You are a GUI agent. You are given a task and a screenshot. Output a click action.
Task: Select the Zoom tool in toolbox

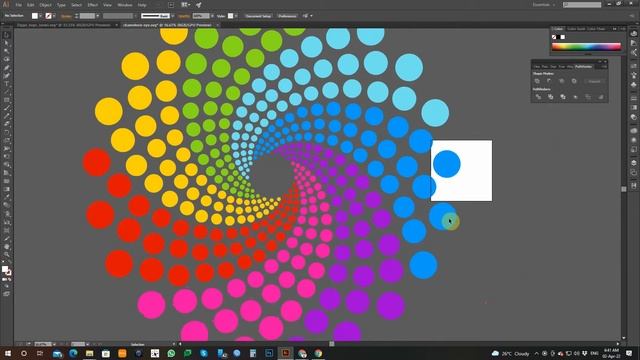click(x=7, y=255)
